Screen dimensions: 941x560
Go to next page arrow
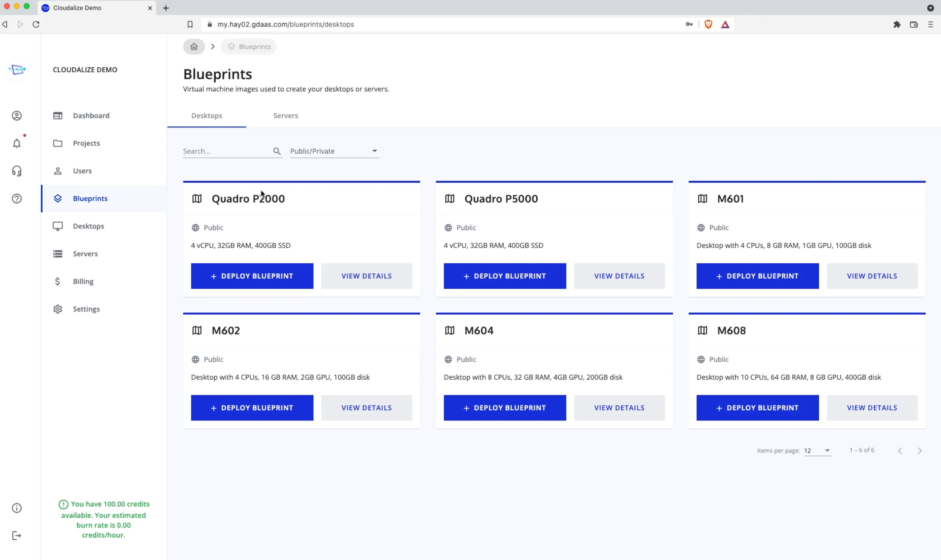click(x=919, y=451)
